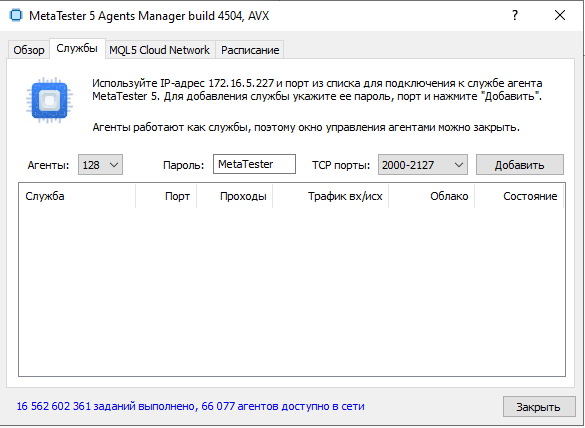Click the help question mark button
Screen dimensions: 585x428
[x=515, y=16]
